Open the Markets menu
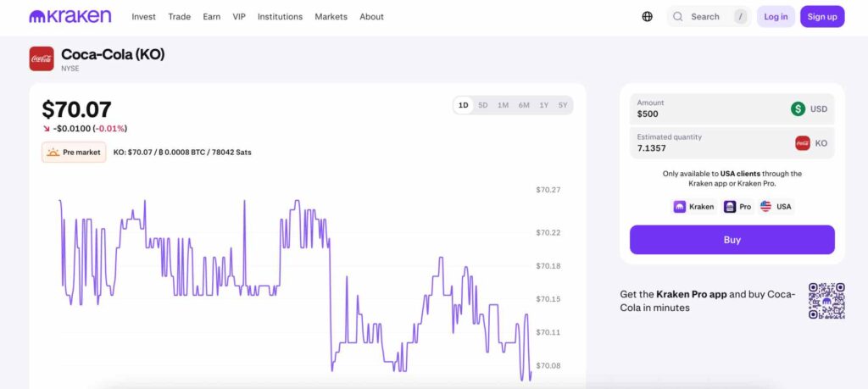Image resolution: width=868 pixels, height=389 pixels. pos(331,17)
